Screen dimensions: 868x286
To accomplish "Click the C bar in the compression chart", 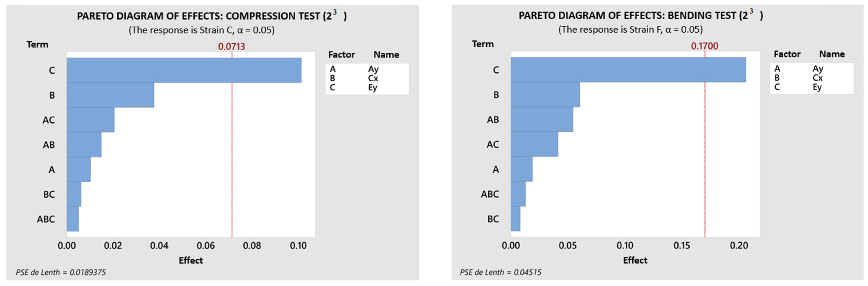I will pyautogui.click(x=184, y=70).
